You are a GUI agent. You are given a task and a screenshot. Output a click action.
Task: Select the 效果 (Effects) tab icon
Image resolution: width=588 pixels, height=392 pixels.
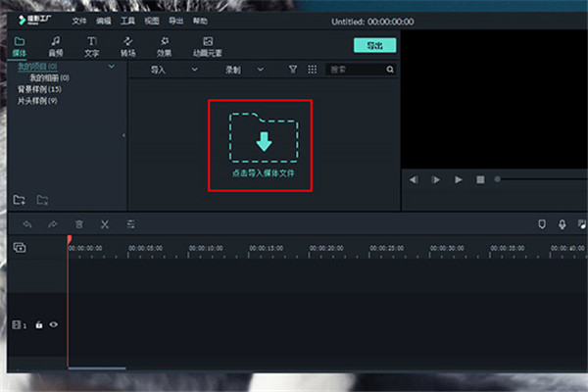point(164,45)
